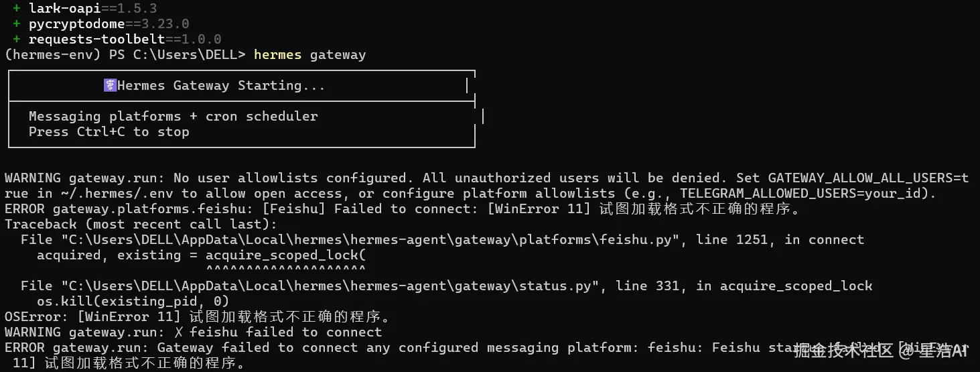Click the Hermes emoji icon in the banner
This screenshot has height=372, width=980.
[x=110, y=85]
